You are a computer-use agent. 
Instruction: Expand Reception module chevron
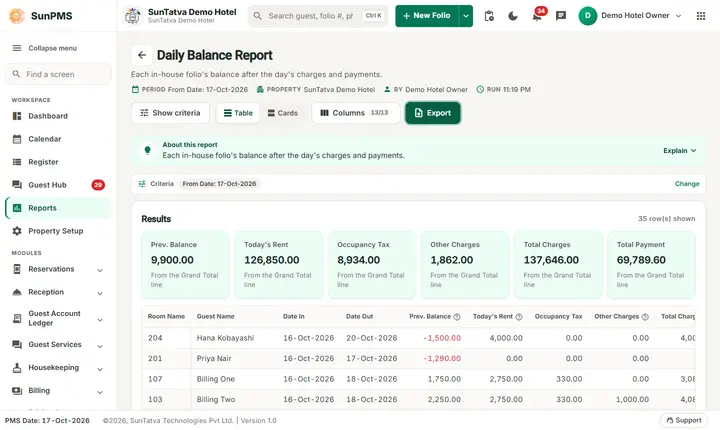point(100,293)
